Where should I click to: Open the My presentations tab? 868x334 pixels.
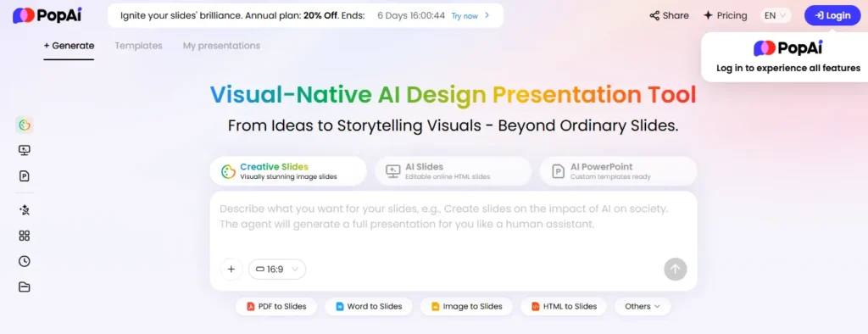pyautogui.click(x=221, y=46)
